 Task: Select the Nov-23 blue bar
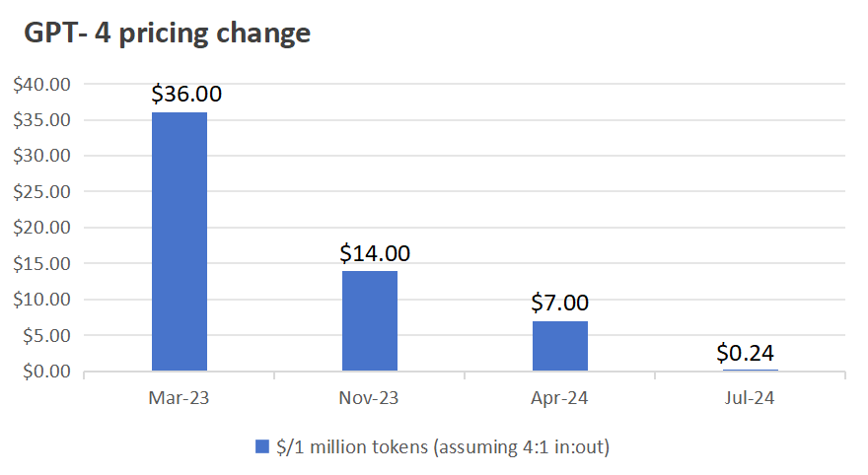coord(370,320)
